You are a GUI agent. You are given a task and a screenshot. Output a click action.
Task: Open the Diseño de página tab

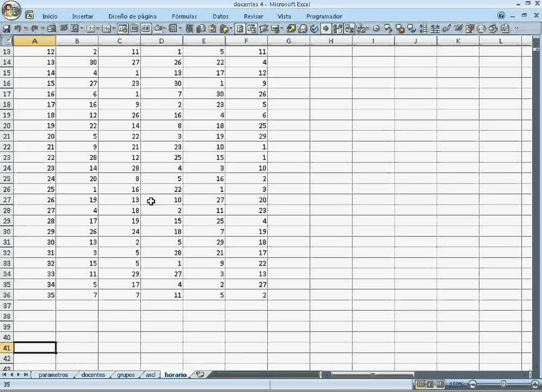133,16
